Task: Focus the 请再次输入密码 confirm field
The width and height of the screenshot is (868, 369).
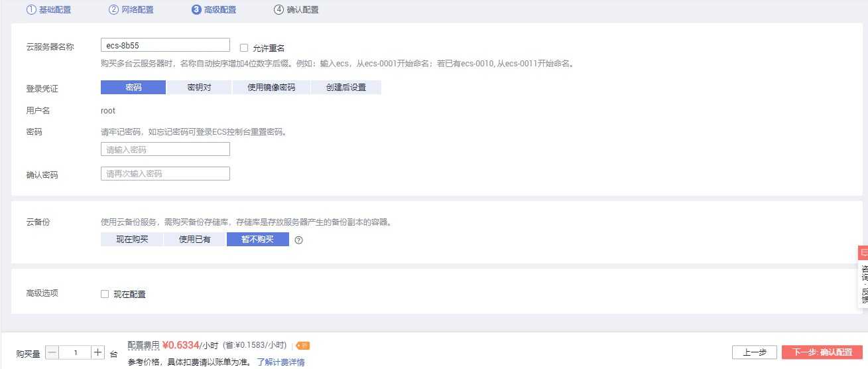Action: click(165, 174)
